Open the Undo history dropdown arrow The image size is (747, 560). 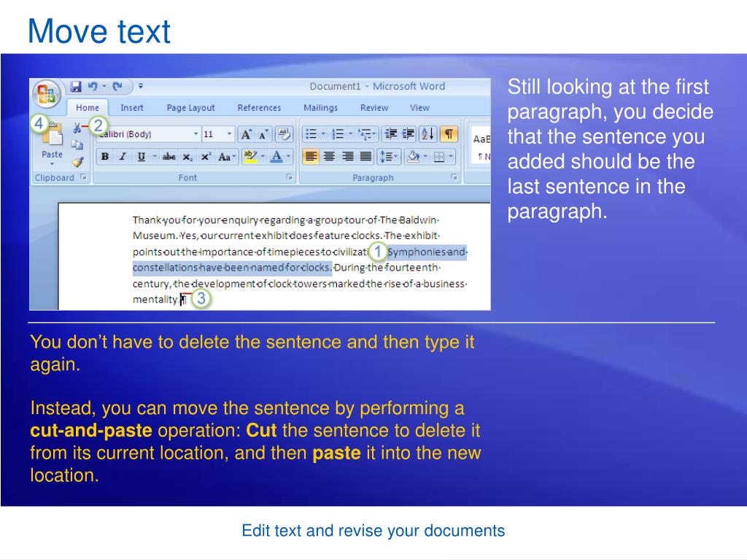[104, 87]
